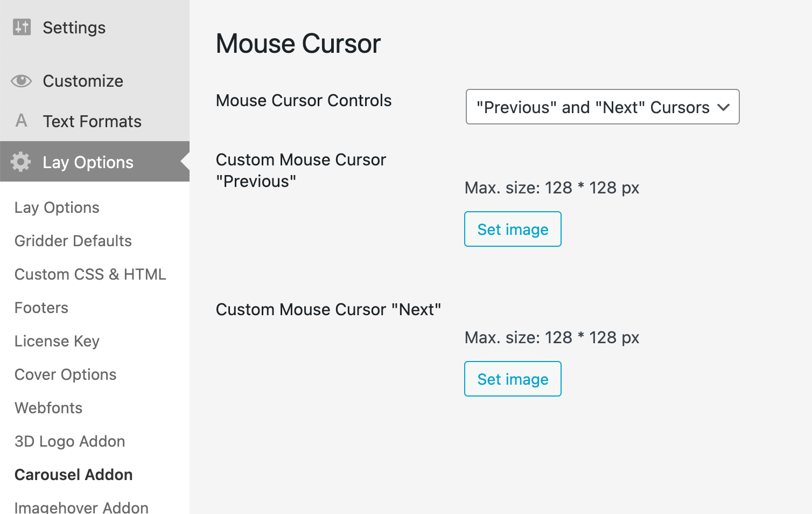This screenshot has height=514, width=812.
Task: Go to Text Formats
Action: tap(92, 122)
